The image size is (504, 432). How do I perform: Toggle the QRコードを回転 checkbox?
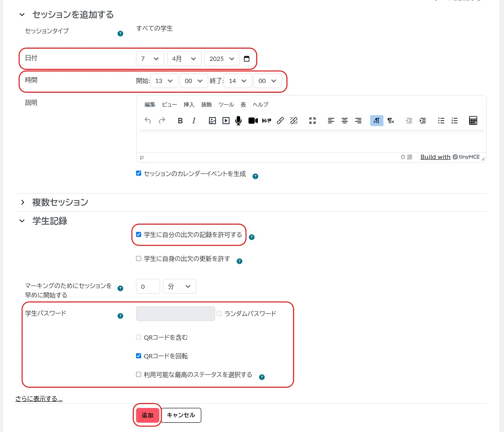[x=139, y=356]
